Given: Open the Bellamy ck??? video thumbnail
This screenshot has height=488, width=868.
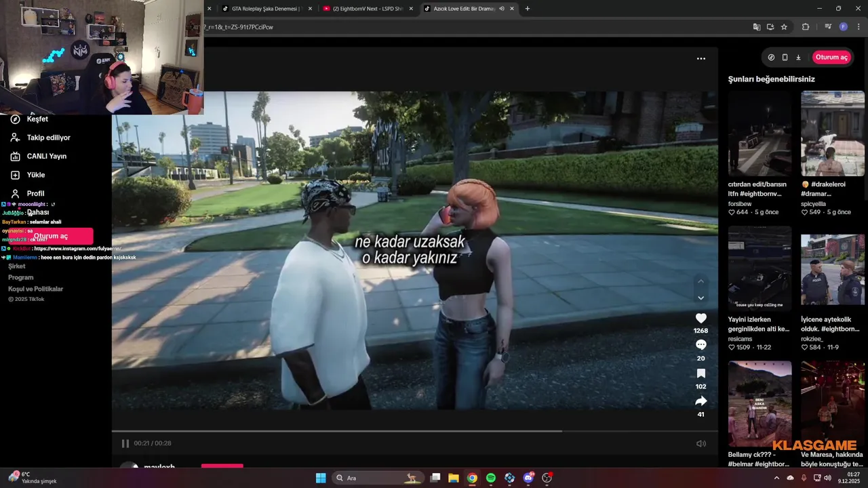Looking at the screenshot, I should click(x=759, y=403).
